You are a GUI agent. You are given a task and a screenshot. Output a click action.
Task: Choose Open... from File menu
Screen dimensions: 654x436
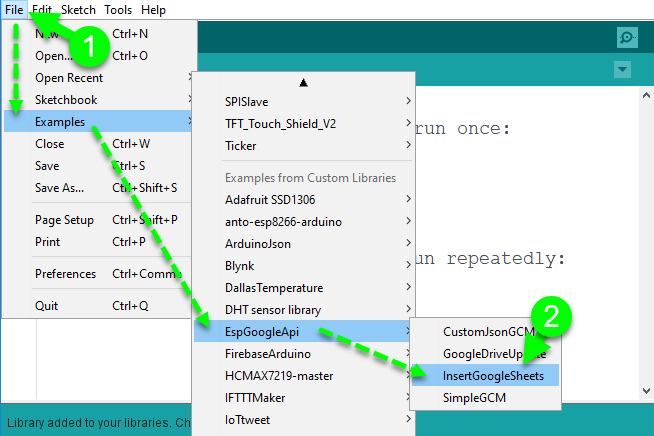coord(98,56)
